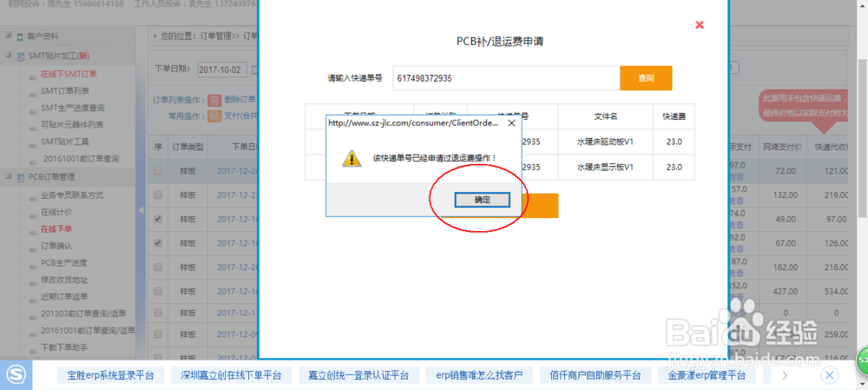The height and width of the screenshot is (390, 868).
Task: Click the 文件名 column header
Action: click(605, 116)
